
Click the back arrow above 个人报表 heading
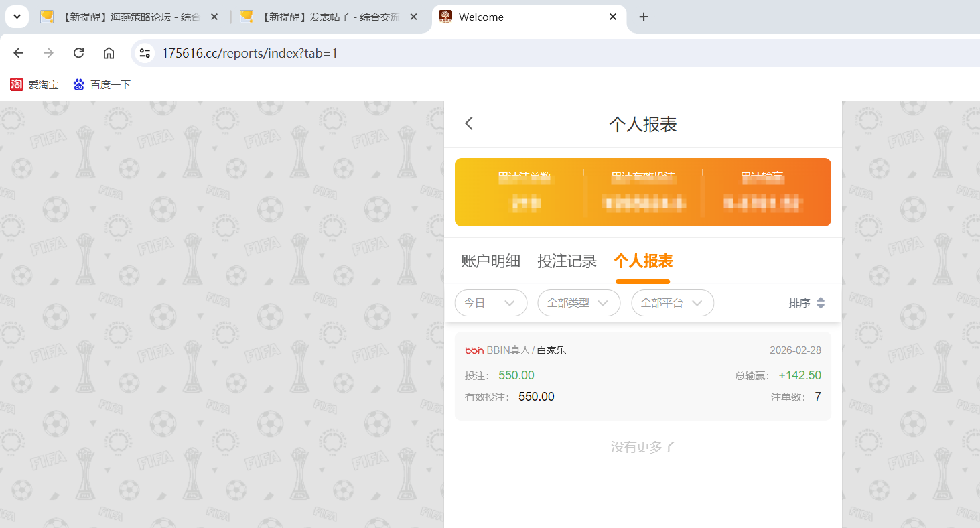468,123
